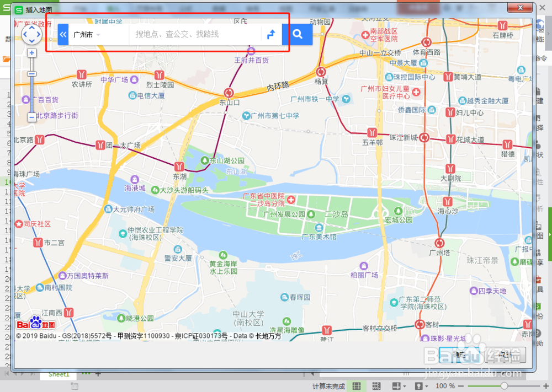Pan the map right with the compass arrow
Screen dimensions: 552x392
[39, 34]
